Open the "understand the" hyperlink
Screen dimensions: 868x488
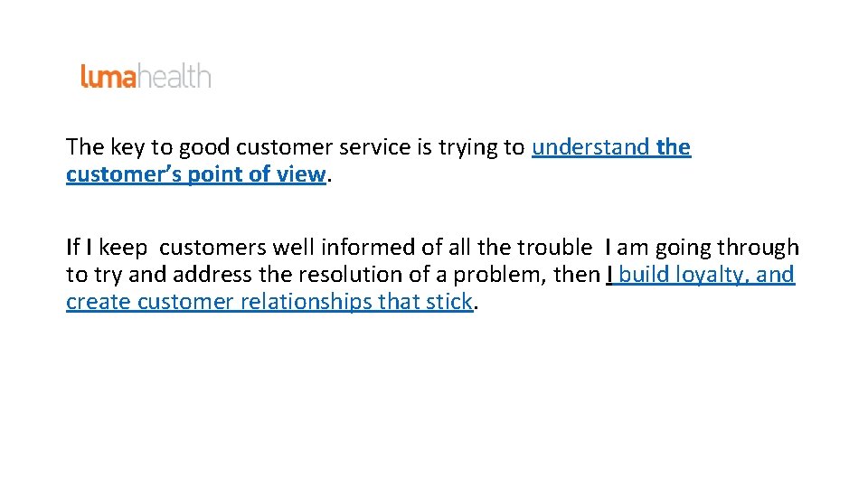pyautogui.click(x=611, y=147)
